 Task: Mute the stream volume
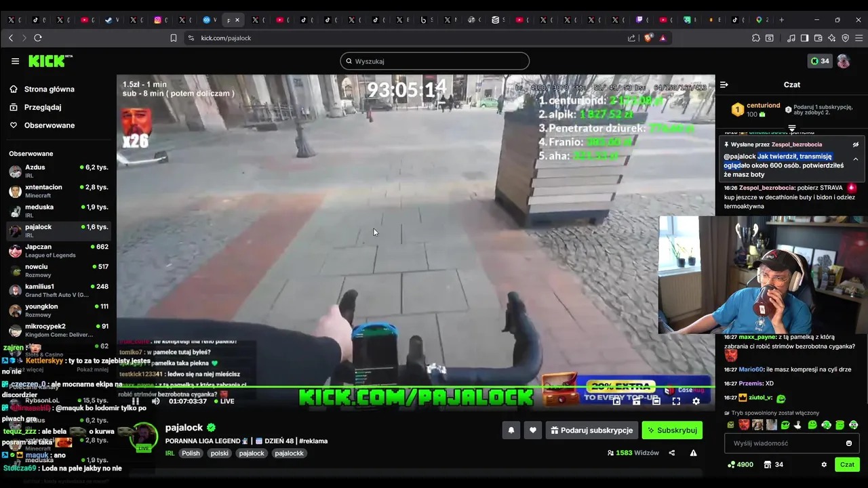point(155,401)
